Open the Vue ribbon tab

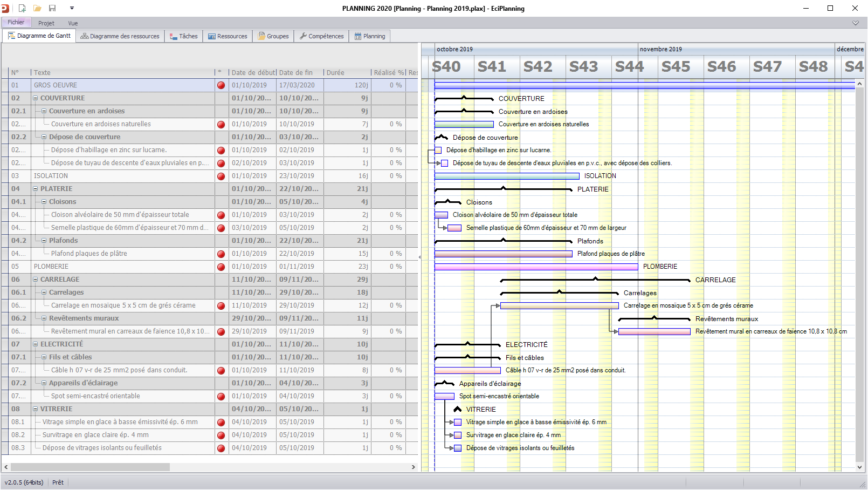click(73, 23)
